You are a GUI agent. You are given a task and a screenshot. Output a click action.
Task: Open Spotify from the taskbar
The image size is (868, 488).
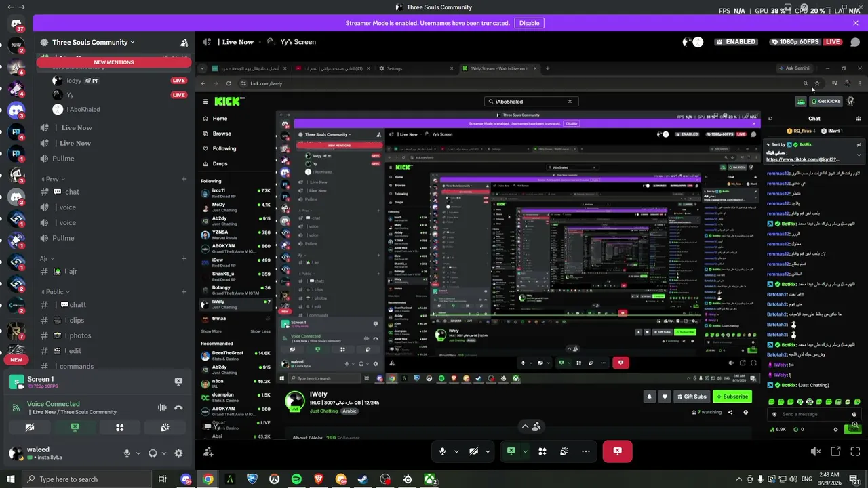point(296,479)
